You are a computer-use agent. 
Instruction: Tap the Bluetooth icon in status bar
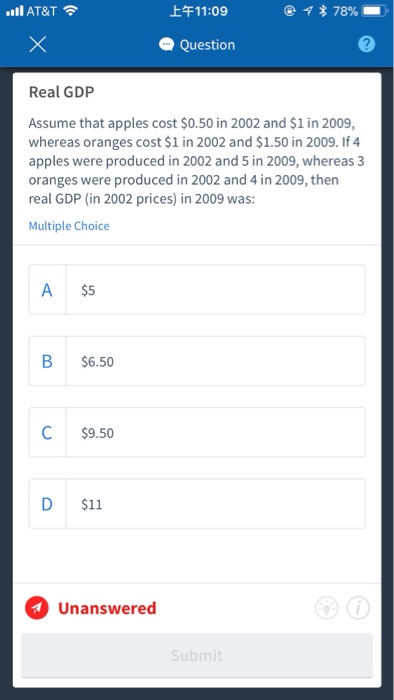[323, 11]
